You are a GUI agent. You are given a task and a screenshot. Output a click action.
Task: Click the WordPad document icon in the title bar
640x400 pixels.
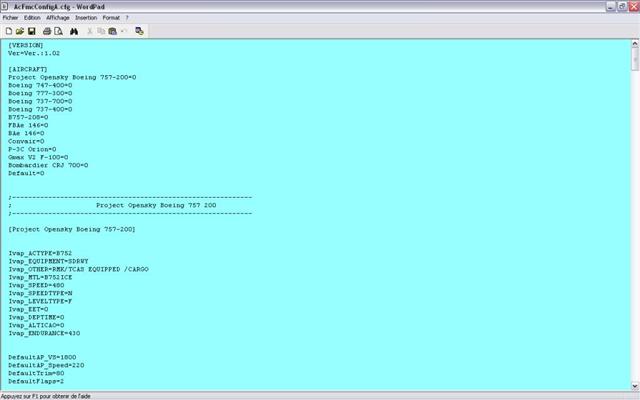pyautogui.click(x=4, y=7)
